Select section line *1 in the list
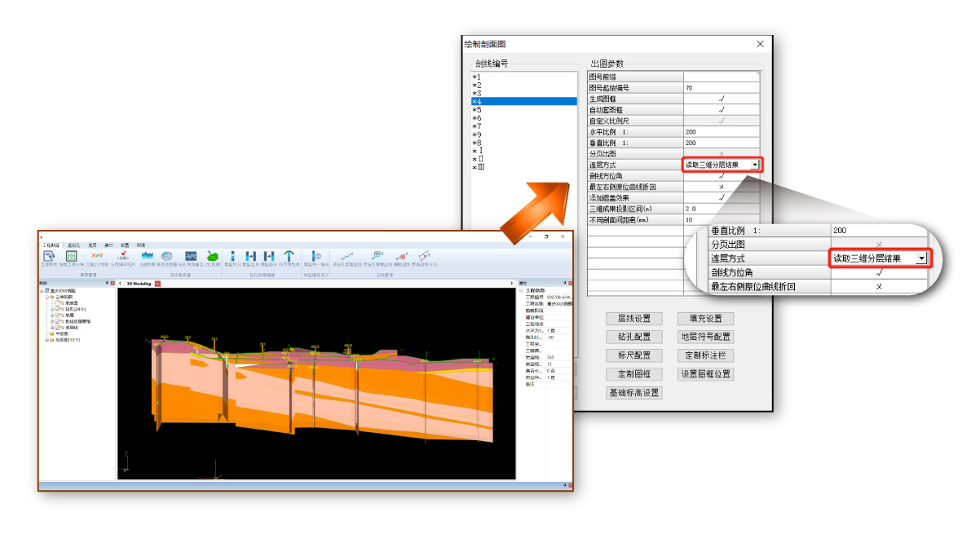 pos(523,77)
